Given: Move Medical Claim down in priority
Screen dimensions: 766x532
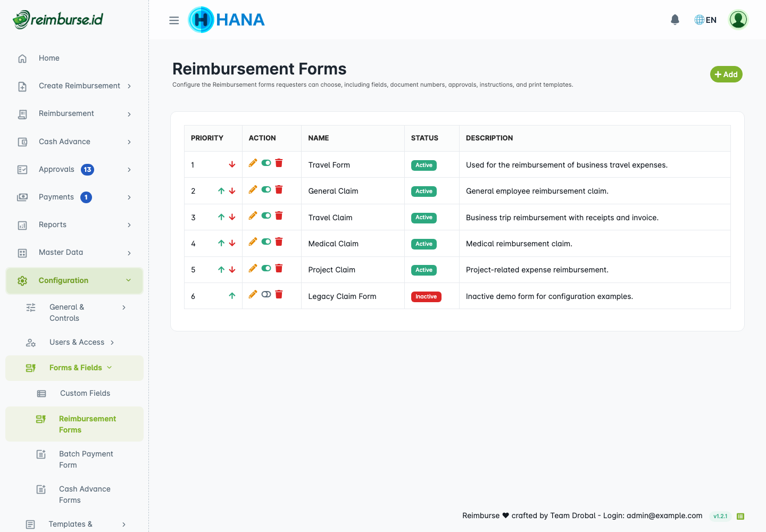Looking at the screenshot, I should tap(232, 243).
